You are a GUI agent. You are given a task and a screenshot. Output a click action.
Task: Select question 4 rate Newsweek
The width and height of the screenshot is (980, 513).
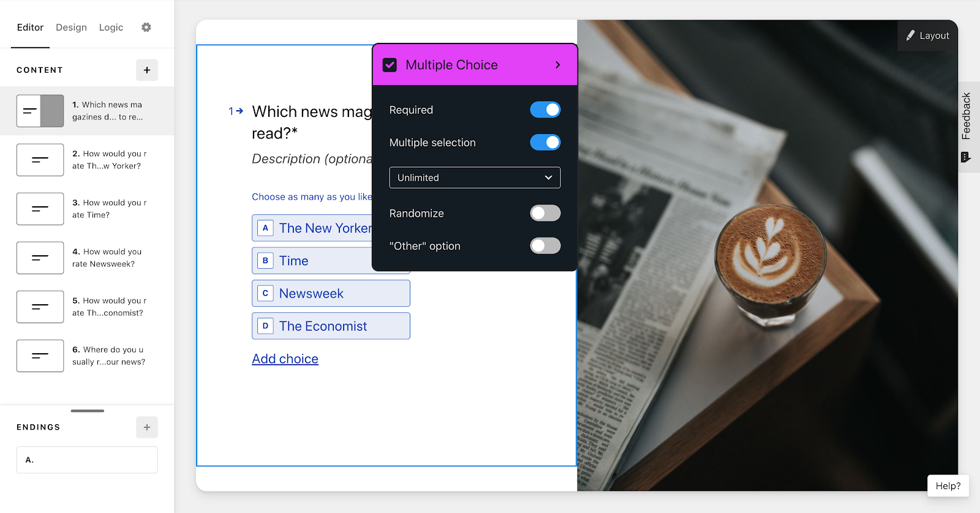click(x=87, y=258)
